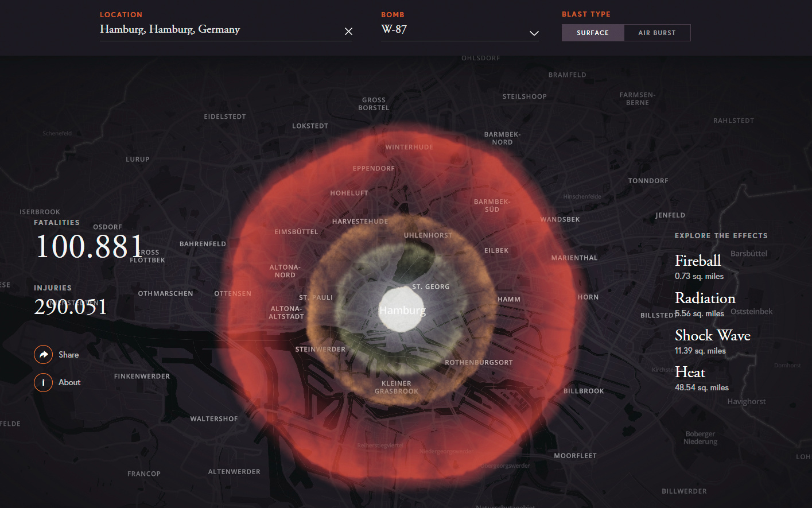Open the bomb dropdown chevron

click(x=534, y=33)
